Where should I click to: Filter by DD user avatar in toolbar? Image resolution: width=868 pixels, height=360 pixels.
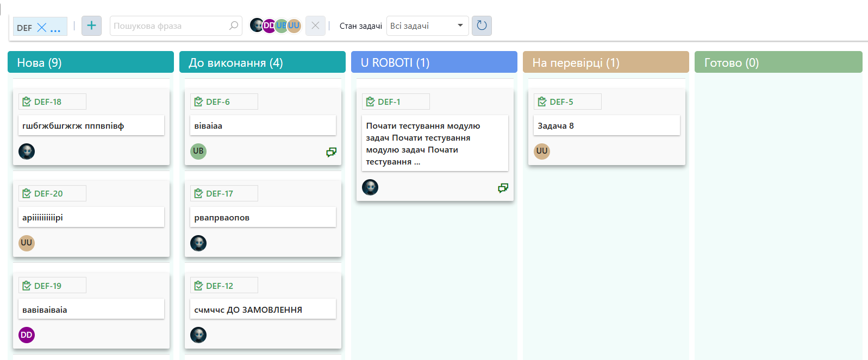(269, 26)
